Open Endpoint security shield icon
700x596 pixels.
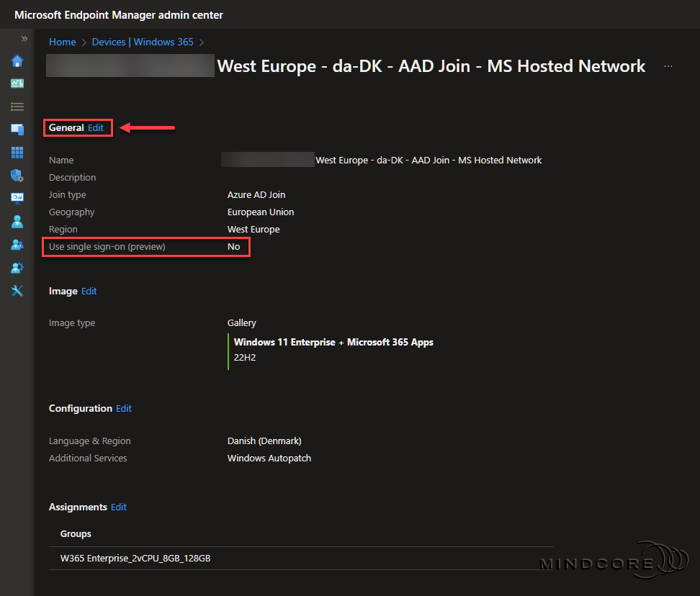coord(17,176)
